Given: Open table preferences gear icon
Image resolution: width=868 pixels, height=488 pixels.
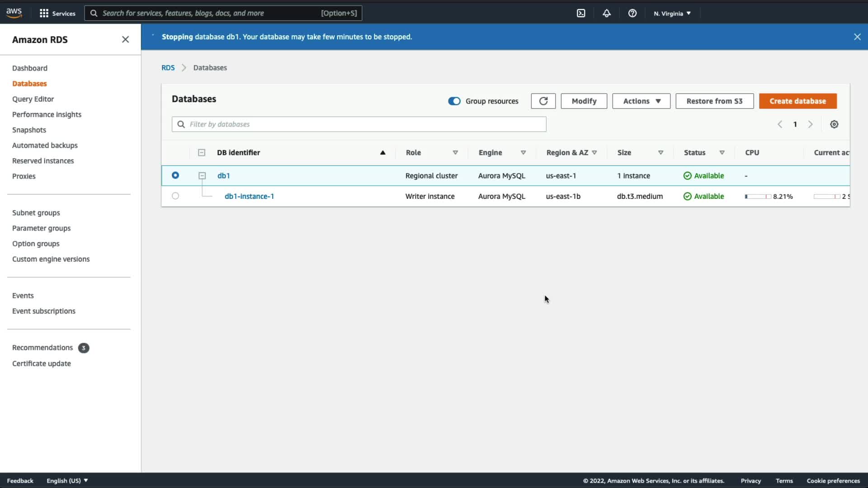Looking at the screenshot, I should click(834, 124).
